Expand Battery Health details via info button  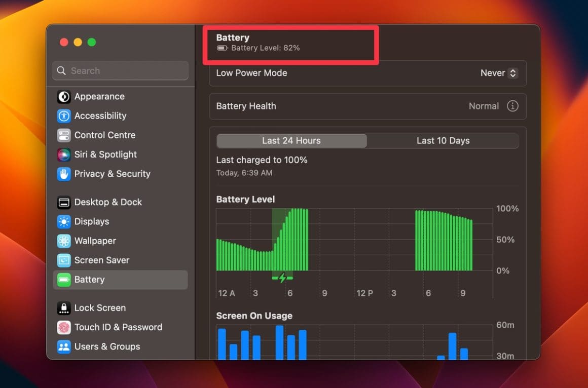(512, 106)
